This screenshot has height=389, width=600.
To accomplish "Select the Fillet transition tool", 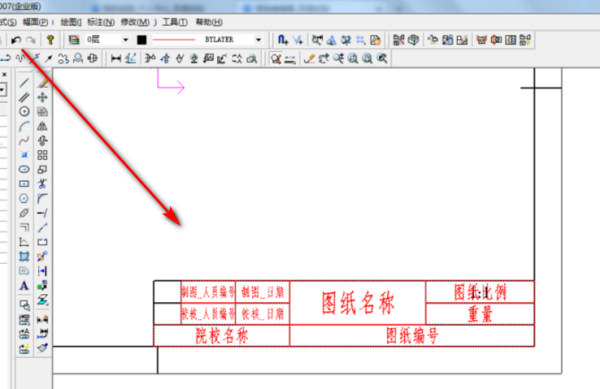I will [42, 198].
